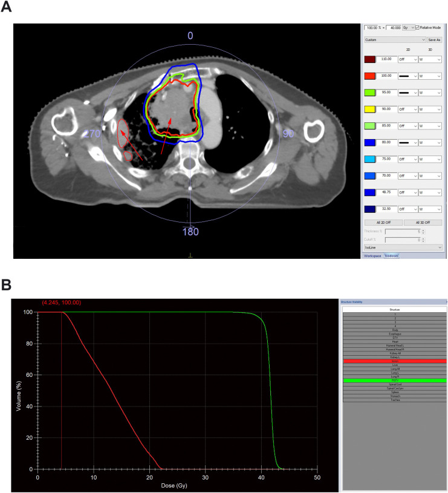
Task: Click the Thickness % stepper arrows
Action: [423, 232]
